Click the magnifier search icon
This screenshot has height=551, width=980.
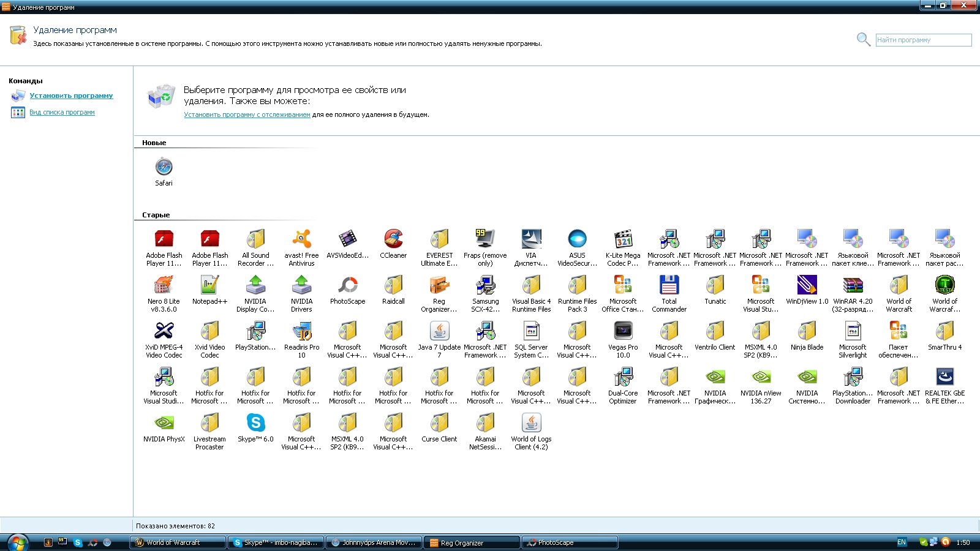click(864, 40)
